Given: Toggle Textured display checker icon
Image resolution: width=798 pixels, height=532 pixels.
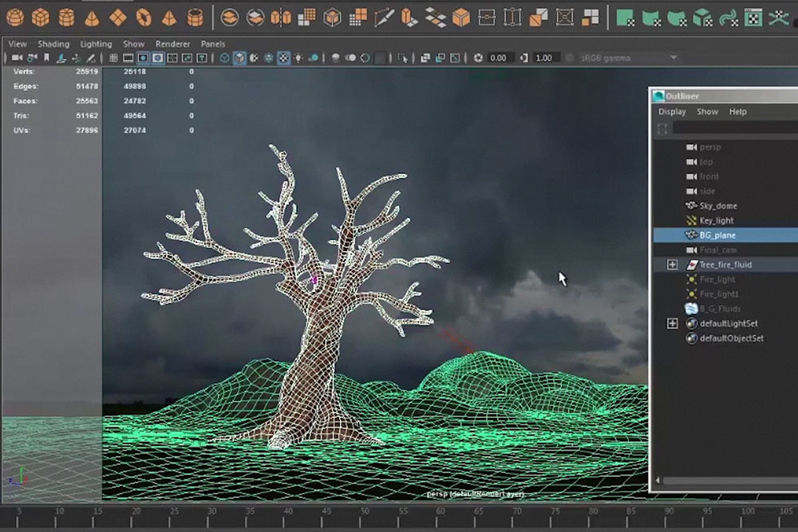Looking at the screenshot, I should [x=283, y=58].
